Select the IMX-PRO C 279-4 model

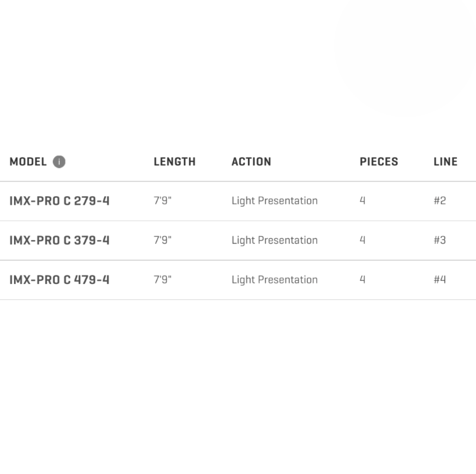click(x=59, y=201)
